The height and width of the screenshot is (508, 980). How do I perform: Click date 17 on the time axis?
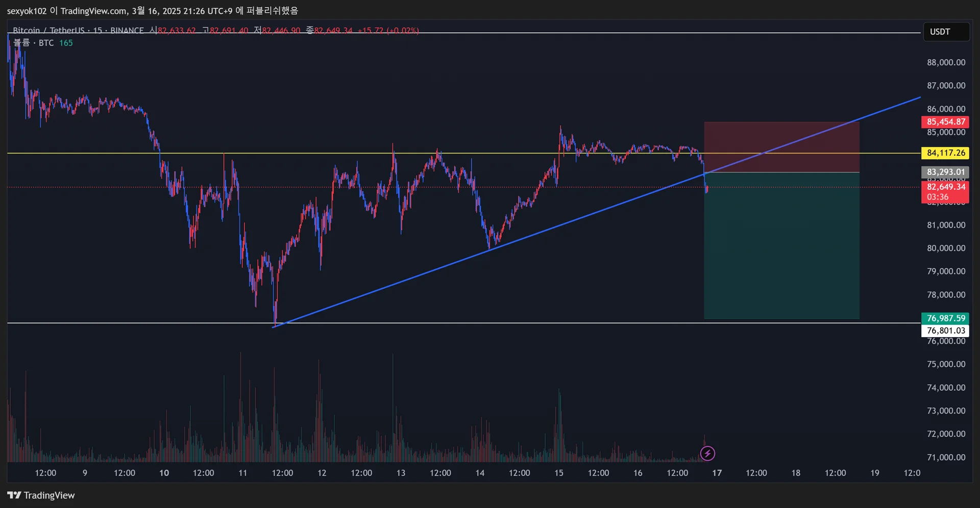tap(717, 473)
